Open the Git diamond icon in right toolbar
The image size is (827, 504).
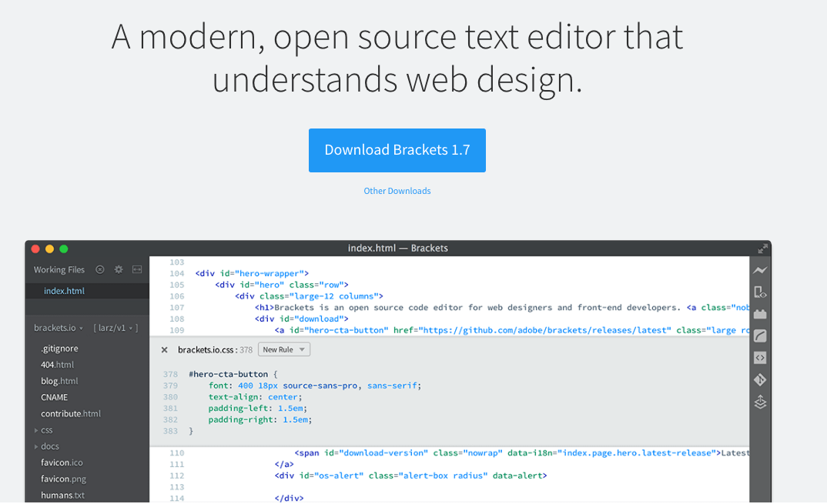(x=760, y=379)
